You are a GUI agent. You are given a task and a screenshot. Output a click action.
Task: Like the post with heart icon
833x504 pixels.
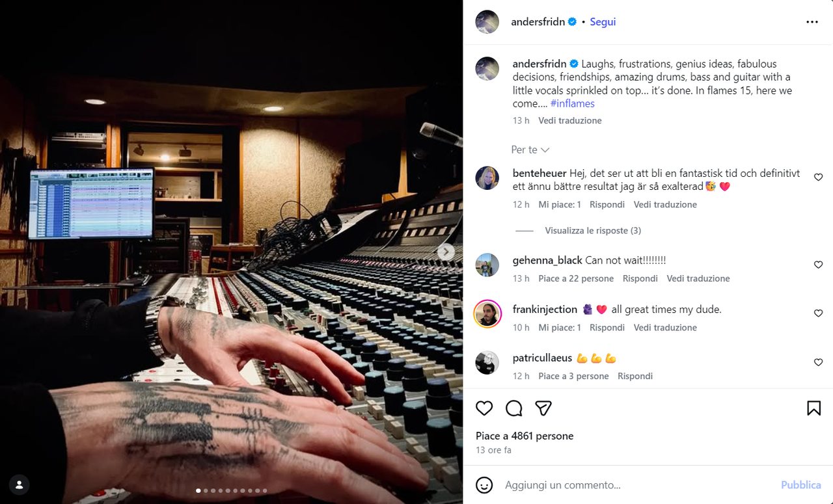484,408
